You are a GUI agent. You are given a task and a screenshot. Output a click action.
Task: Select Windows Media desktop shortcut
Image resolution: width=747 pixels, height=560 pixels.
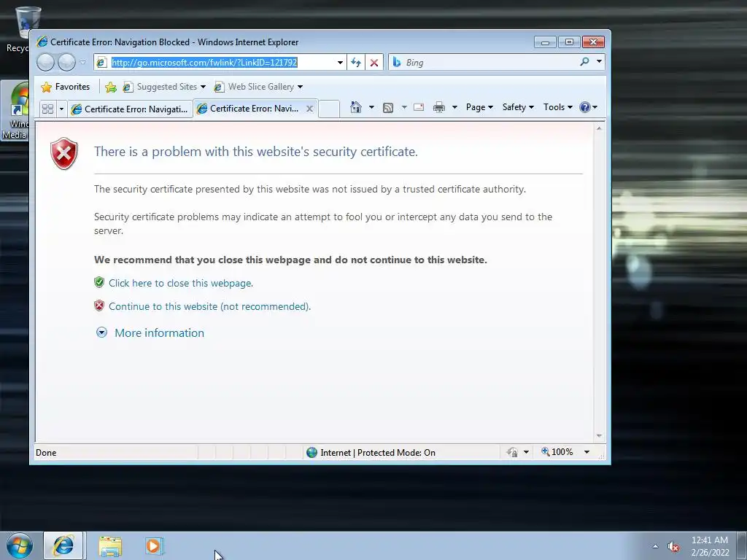click(15, 111)
